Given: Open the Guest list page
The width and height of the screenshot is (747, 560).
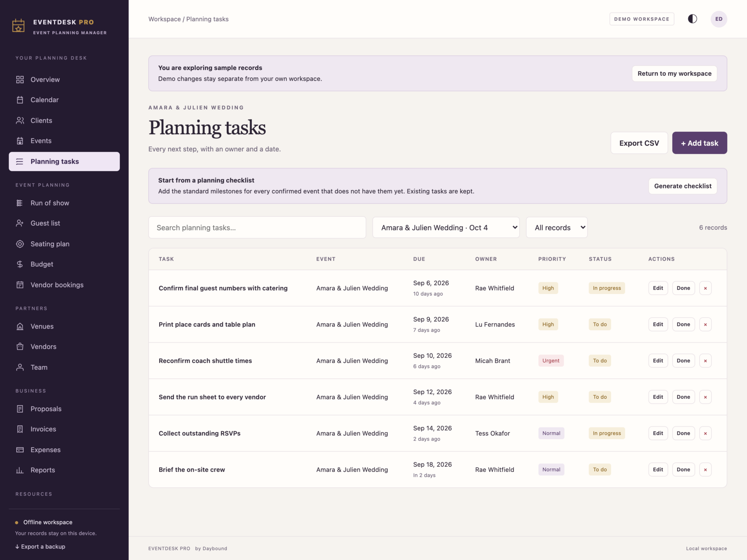Looking at the screenshot, I should click(64, 223).
